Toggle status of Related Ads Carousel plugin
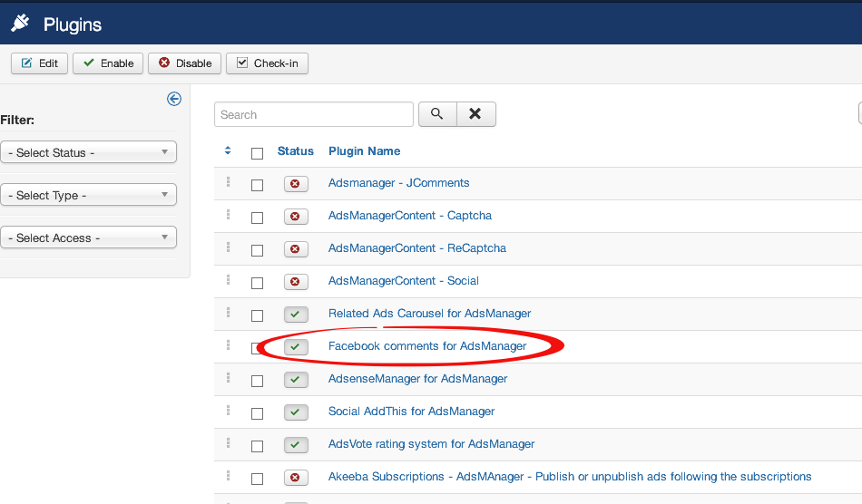This screenshot has width=862, height=504. pyautogui.click(x=296, y=314)
